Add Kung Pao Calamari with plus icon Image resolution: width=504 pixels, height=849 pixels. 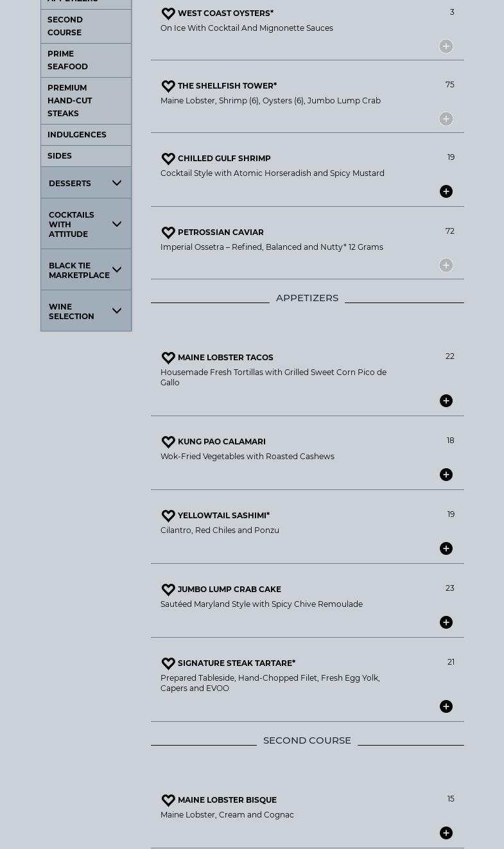446,475
